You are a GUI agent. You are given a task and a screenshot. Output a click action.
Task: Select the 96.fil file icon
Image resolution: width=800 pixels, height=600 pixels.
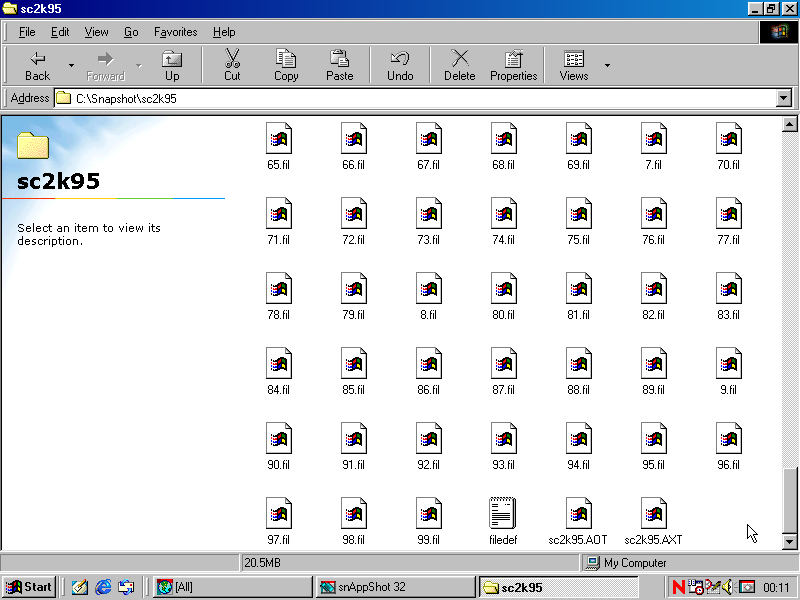(x=729, y=438)
